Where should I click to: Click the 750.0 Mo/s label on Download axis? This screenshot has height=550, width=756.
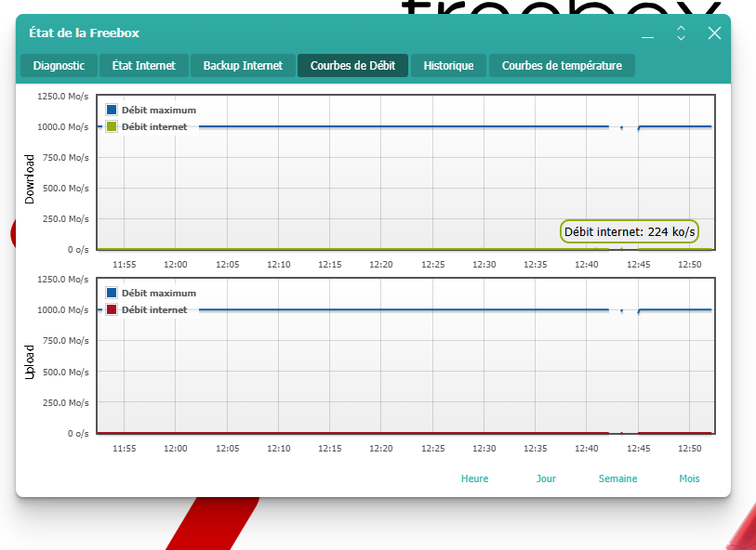tap(66, 158)
